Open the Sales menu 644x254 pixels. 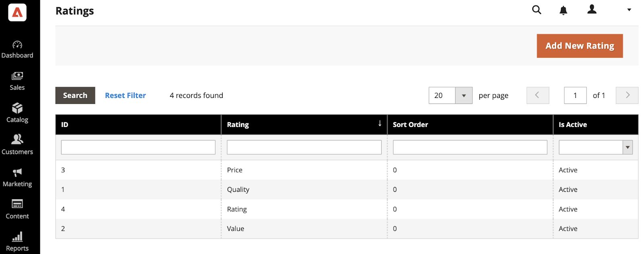(x=17, y=81)
